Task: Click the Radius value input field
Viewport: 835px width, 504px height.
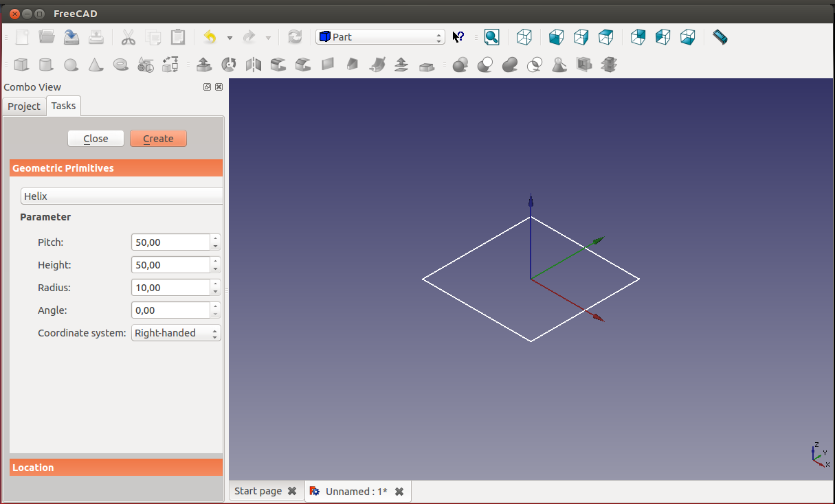Action: [x=170, y=288]
